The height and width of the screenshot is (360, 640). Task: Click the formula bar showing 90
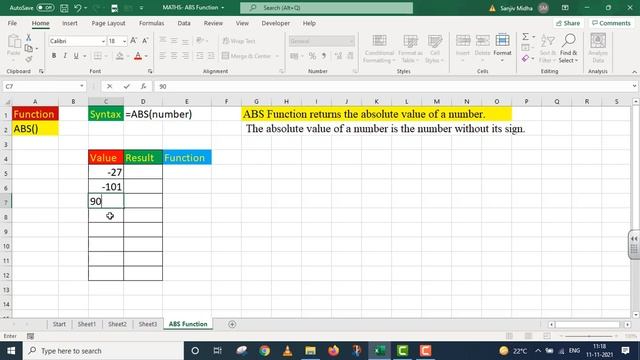tap(392, 86)
